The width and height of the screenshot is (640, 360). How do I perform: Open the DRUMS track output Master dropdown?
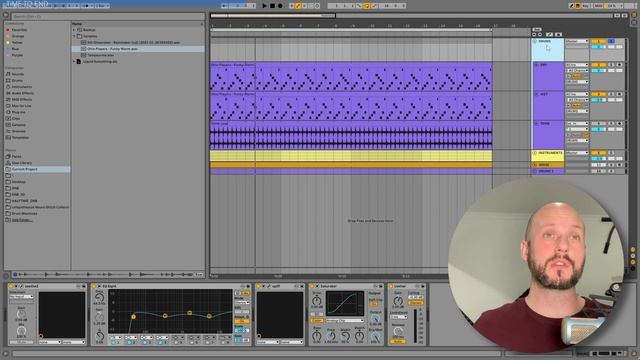click(577, 41)
